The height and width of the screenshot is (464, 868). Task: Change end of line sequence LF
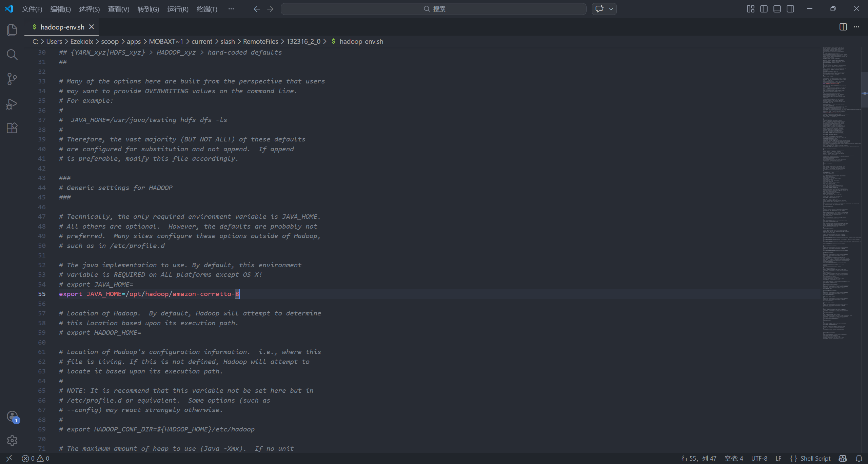click(778, 458)
